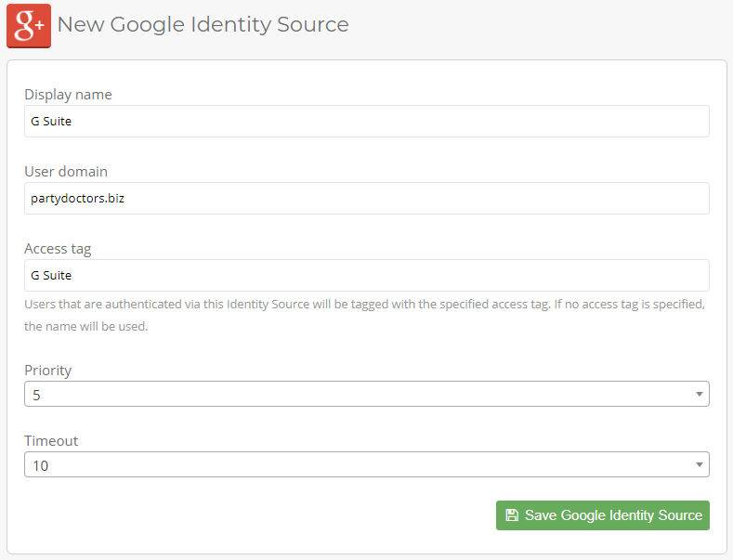Click the 'New Google Identity Source' heading

203,25
